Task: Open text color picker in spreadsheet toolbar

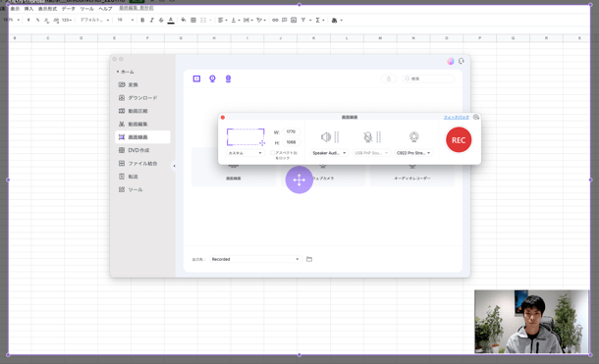Action: (x=171, y=21)
